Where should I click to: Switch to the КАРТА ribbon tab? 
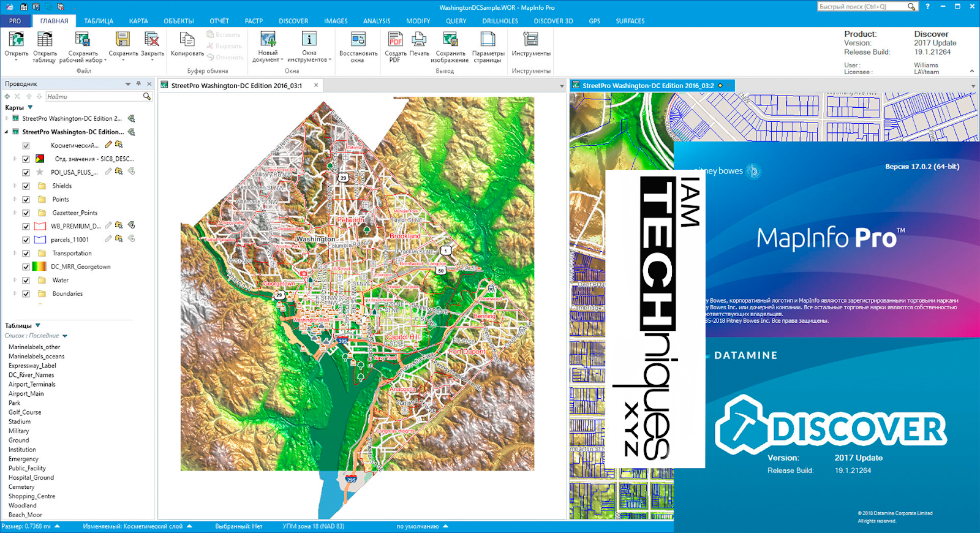(138, 21)
